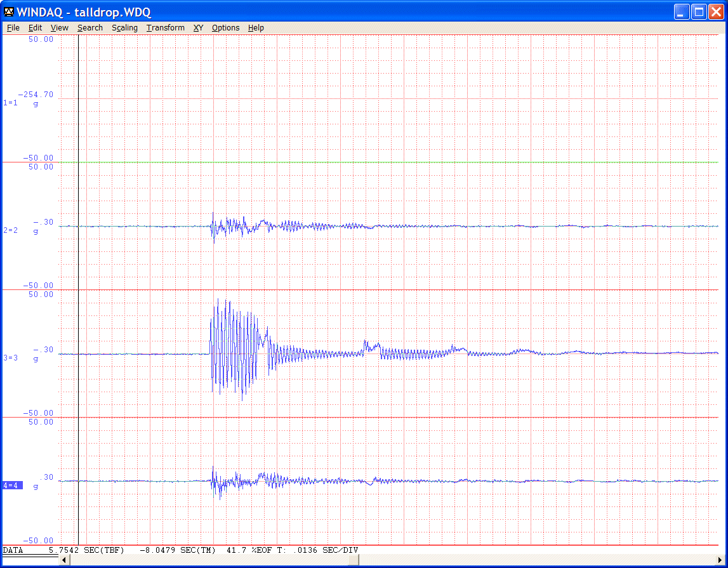Open the Options menu
The height and width of the screenshot is (568, 728).
pos(225,28)
